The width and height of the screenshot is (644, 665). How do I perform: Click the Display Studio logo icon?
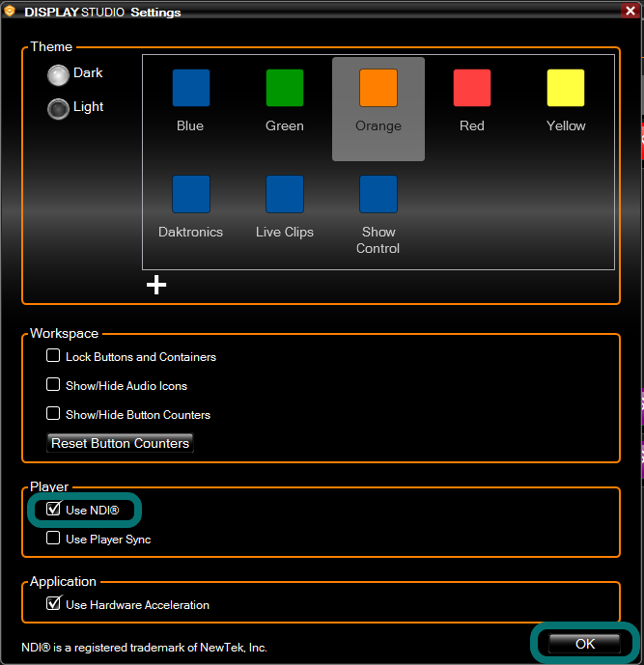9,12
